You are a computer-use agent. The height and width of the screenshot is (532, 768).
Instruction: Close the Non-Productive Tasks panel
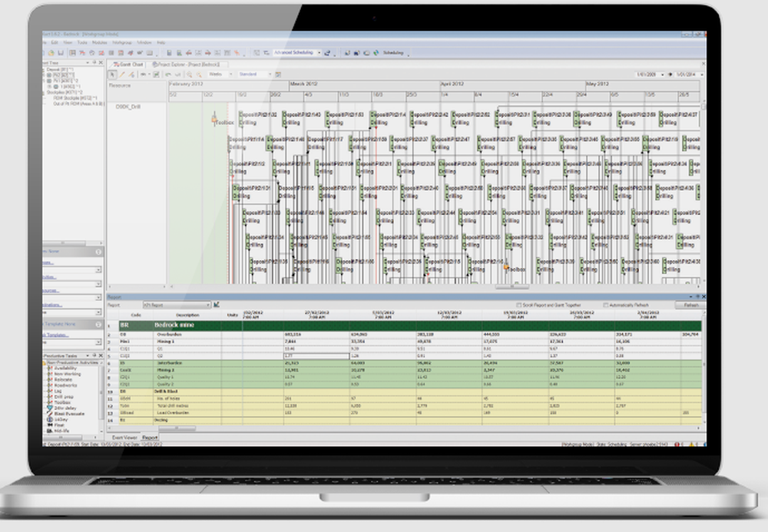click(101, 355)
